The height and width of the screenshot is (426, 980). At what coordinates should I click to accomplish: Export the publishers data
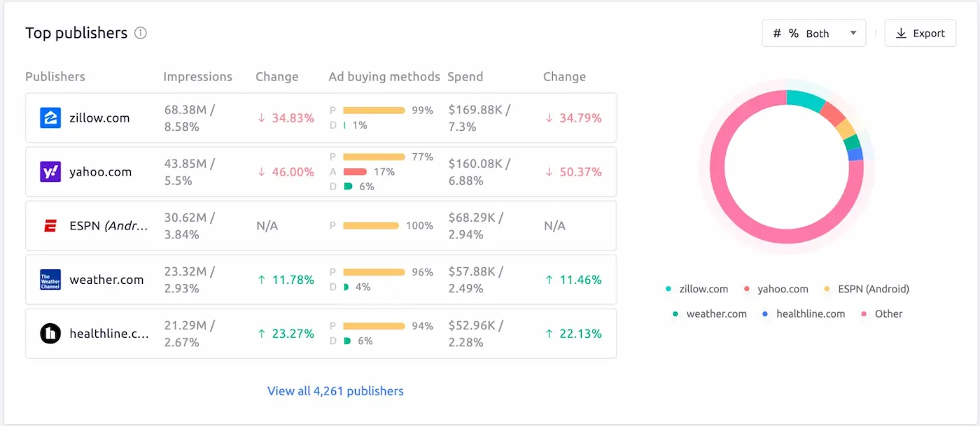click(920, 32)
